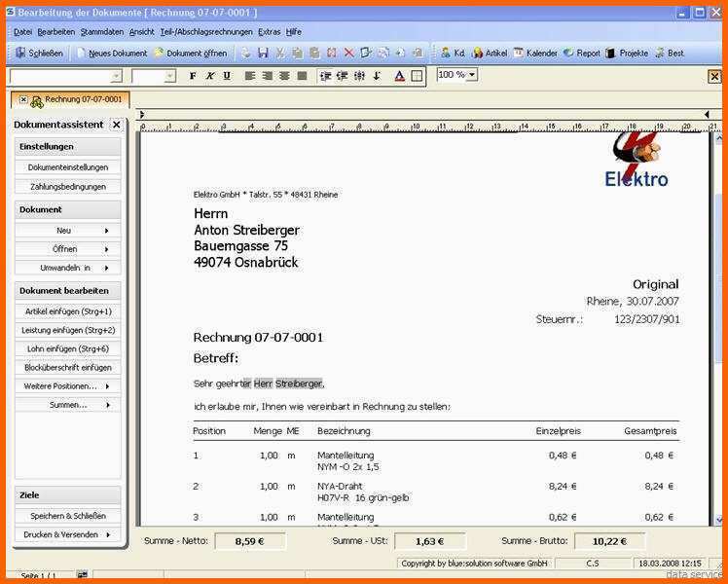Click the red X delete icon in toolbar
728x584 pixels.
349,53
